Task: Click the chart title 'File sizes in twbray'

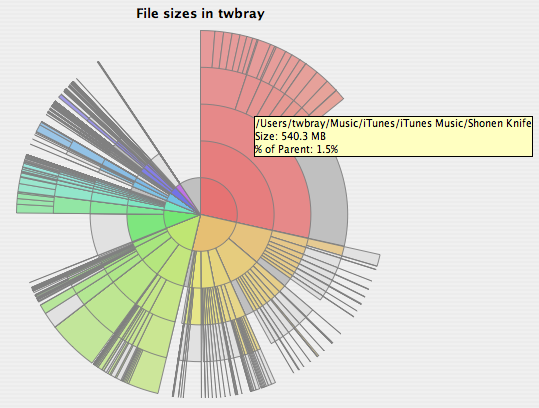Action: point(200,14)
